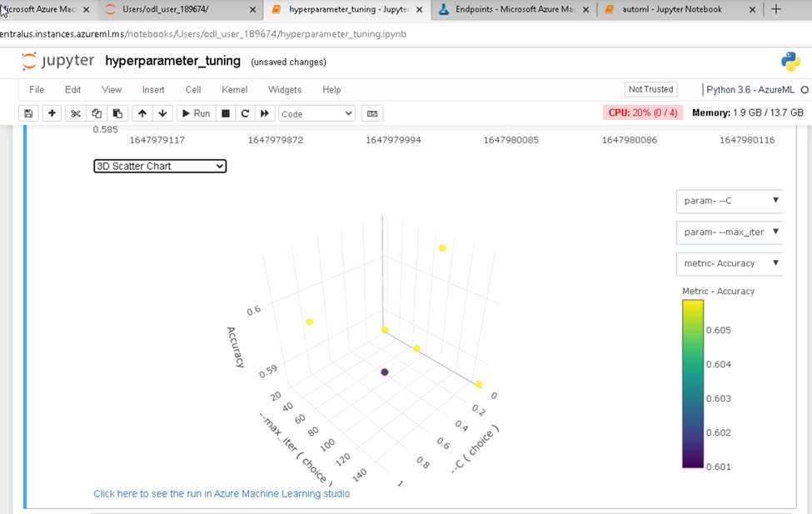Click the Memory usage indicator
The height and width of the screenshot is (514, 812).
pos(748,112)
